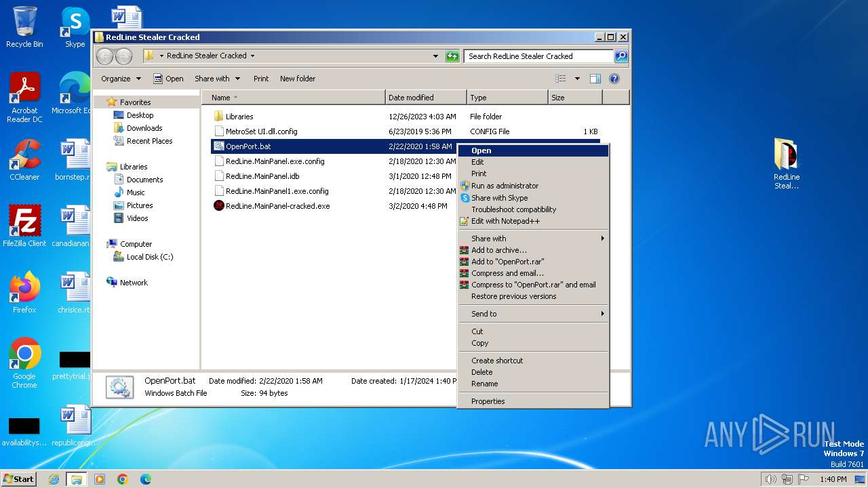Open Microsoft Edge from the taskbar
Screen dimensions: 868x488
pyautogui.click(x=146, y=479)
